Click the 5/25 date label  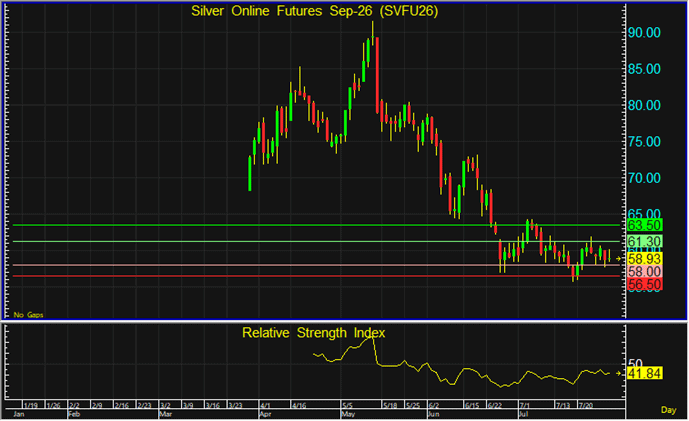click(413, 405)
